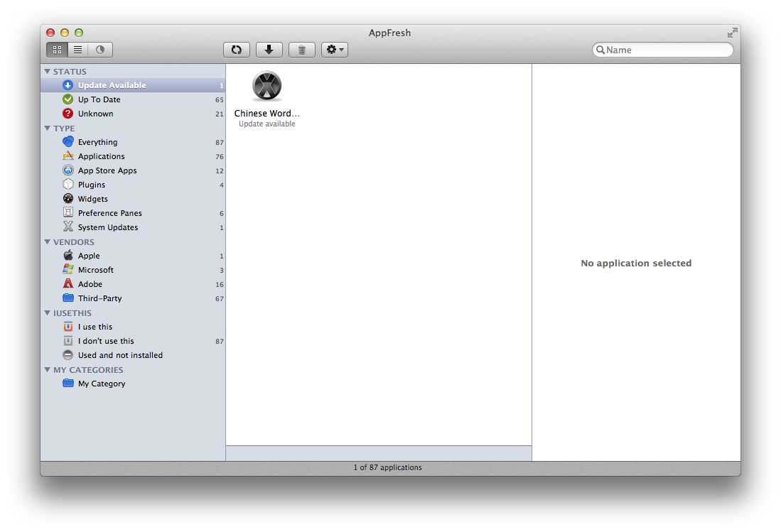Click the Applications icon in sidebar
This screenshot has height=532, width=781.
pos(68,156)
